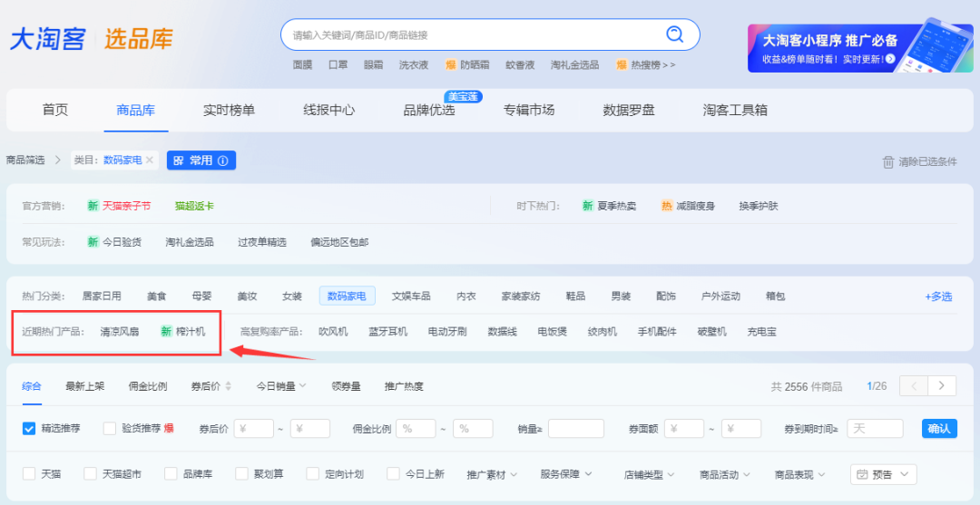Click the 销量≥ input field
The width and height of the screenshot is (980, 505).
pos(575,429)
